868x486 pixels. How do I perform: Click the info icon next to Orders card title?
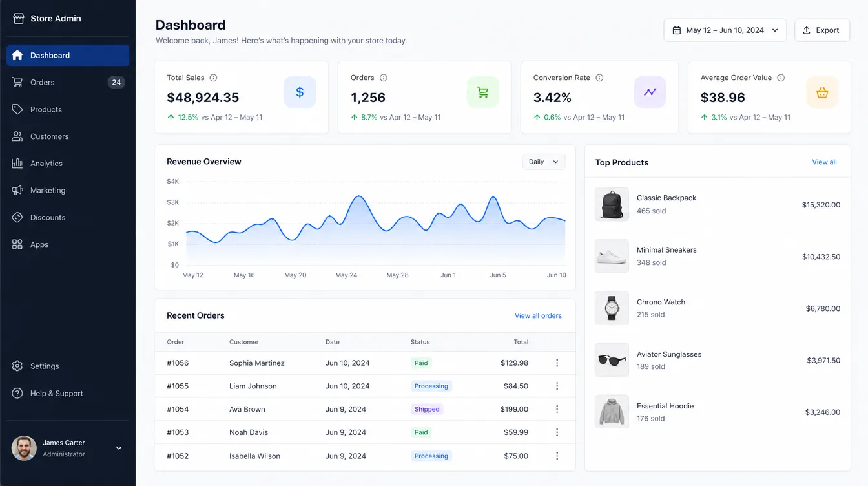point(384,78)
